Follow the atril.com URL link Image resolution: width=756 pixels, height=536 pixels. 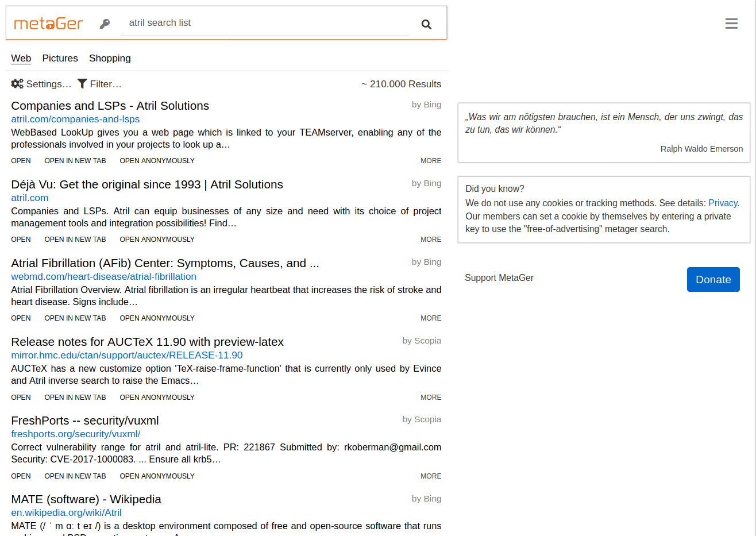pyautogui.click(x=30, y=198)
